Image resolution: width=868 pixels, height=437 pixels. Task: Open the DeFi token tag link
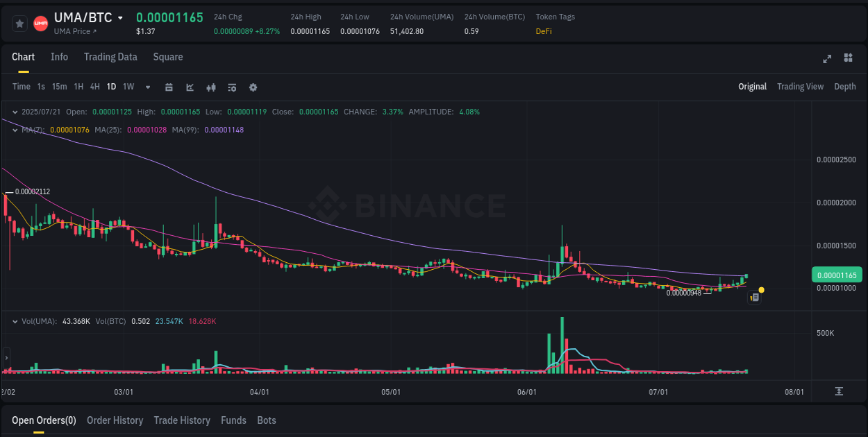(542, 31)
